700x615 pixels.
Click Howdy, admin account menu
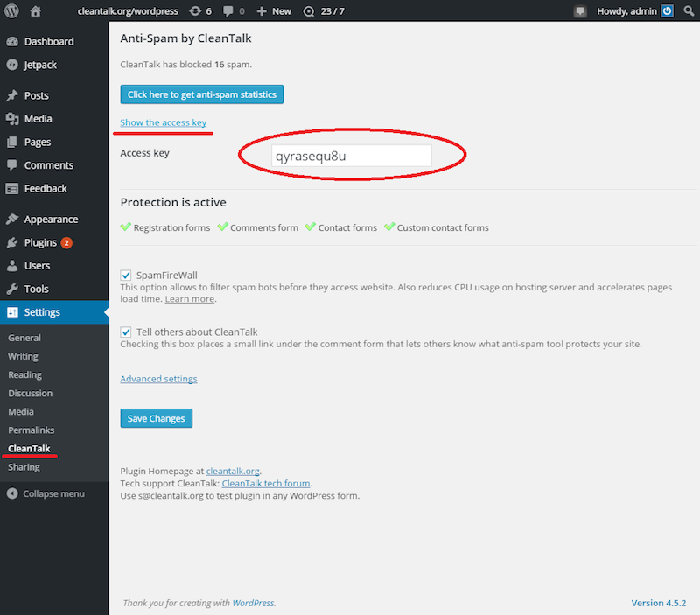pos(626,11)
